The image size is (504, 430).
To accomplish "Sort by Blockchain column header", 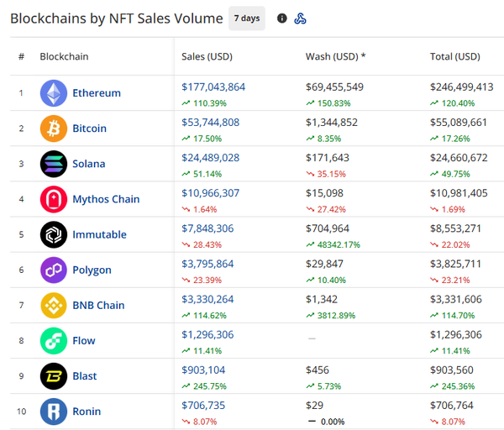I will coord(64,57).
